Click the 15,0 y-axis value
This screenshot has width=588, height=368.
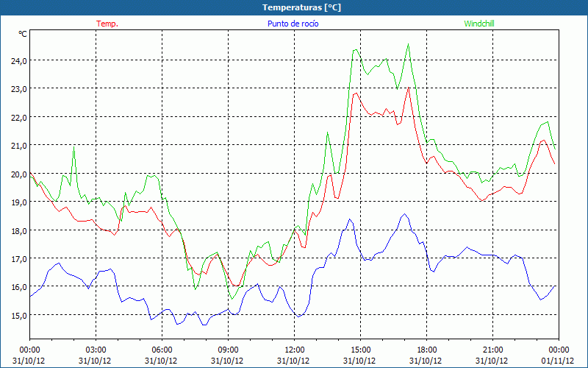pyautogui.click(x=18, y=316)
